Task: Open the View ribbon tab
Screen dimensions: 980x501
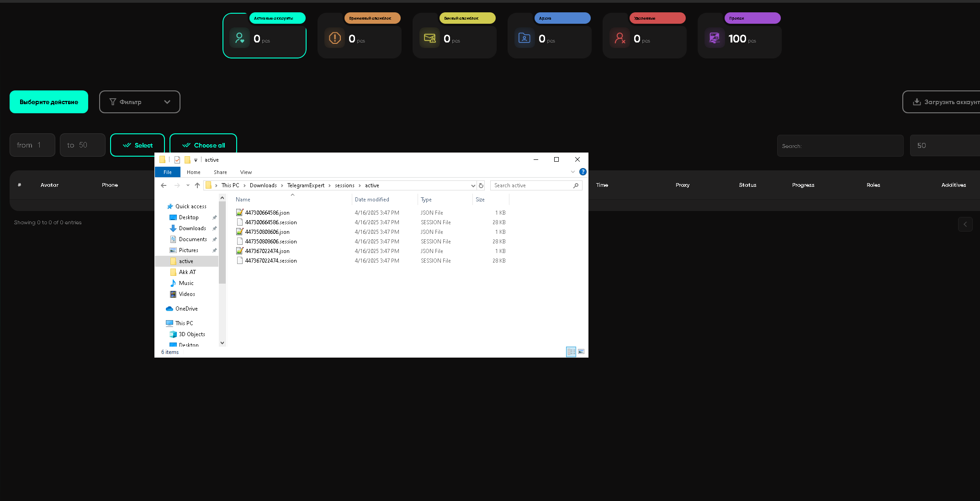Action: tap(246, 172)
